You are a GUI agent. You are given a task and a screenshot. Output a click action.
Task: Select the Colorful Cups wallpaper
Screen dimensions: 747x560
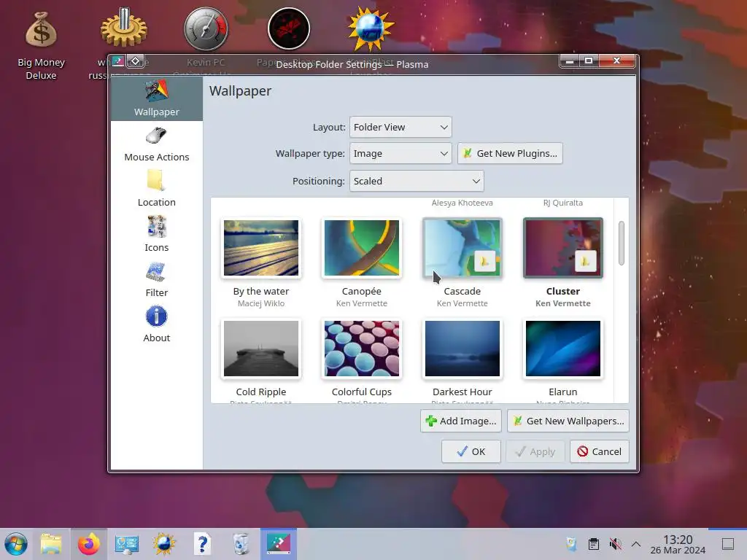click(362, 348)
